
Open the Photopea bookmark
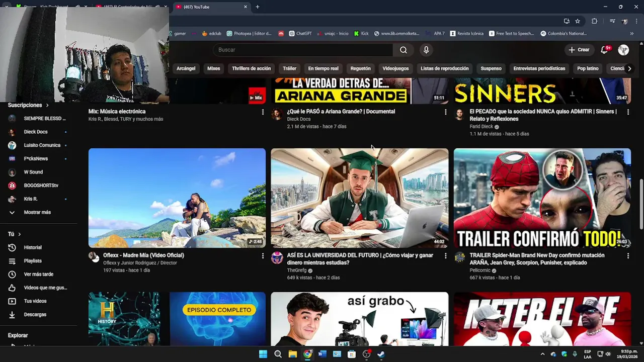(x=249, y=34)
